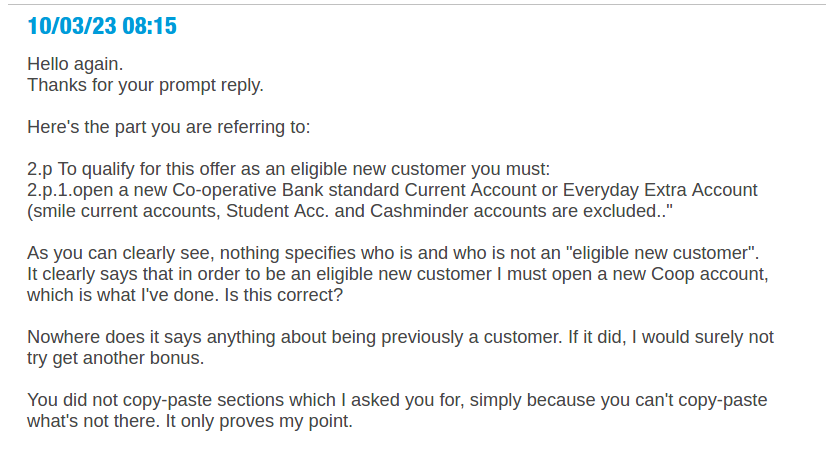Viewport: 826px width, 453px height.
Task: Click 'You did not copy-paste sections' line
Action: tap(397, 400)
